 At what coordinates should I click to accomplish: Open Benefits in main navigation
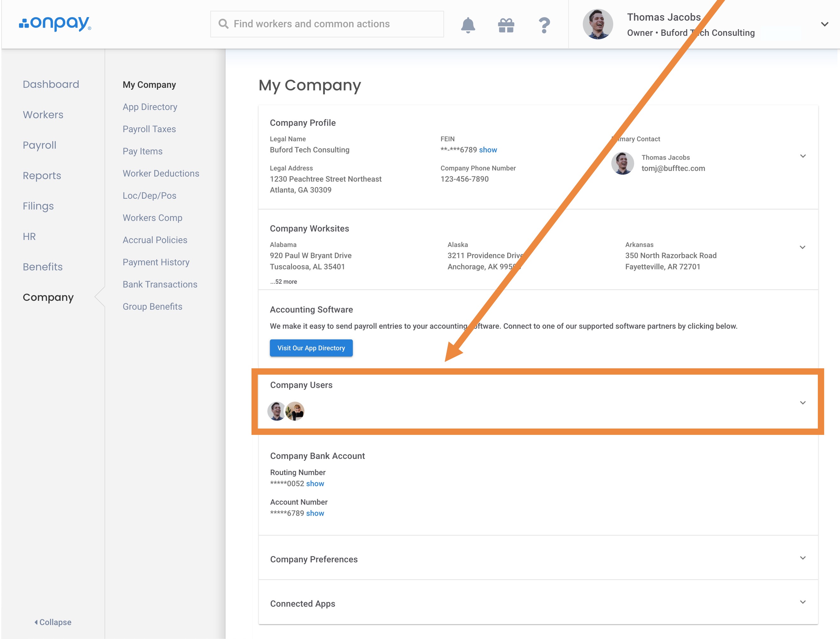point(42,267)
